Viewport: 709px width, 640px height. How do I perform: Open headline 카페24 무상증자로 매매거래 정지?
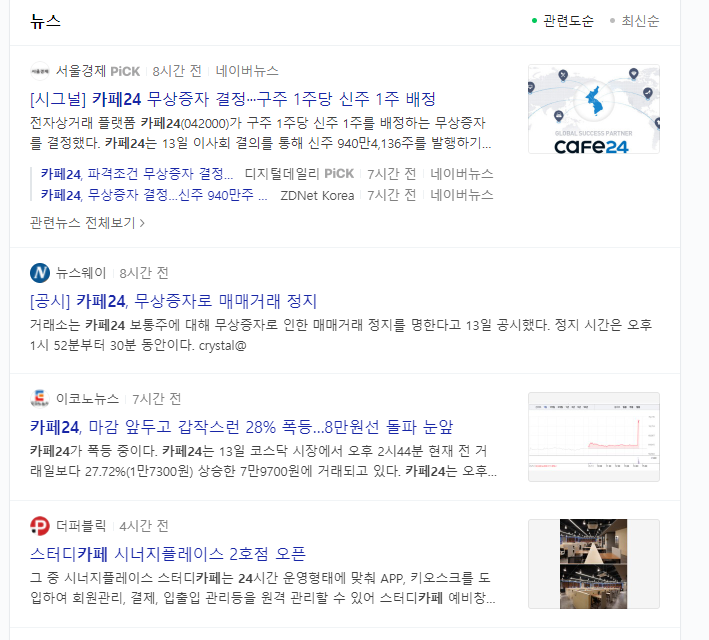[174, 301]
